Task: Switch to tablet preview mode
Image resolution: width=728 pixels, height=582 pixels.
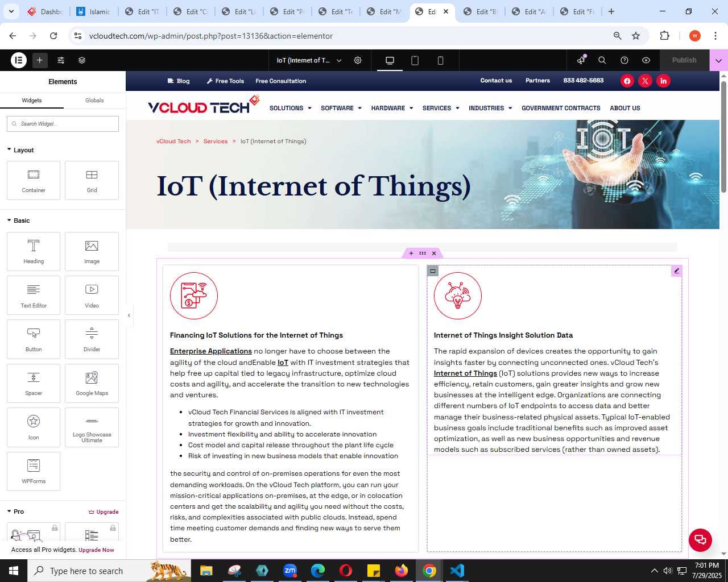Action: [x=415, y=60]
